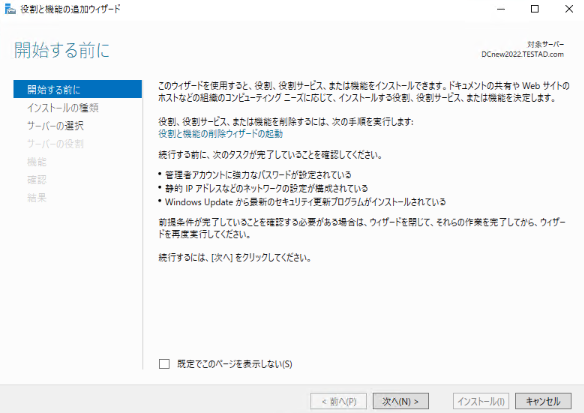Click the target server name DCnew2022.TESTAD.com

[522, 54]
